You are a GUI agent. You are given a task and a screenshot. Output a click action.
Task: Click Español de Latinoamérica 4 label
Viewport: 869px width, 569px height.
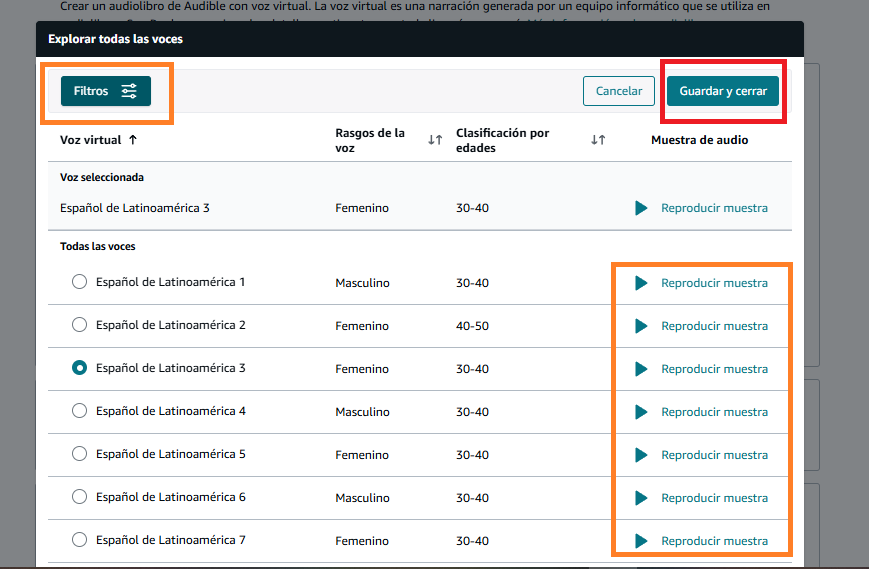pos(171,411)
